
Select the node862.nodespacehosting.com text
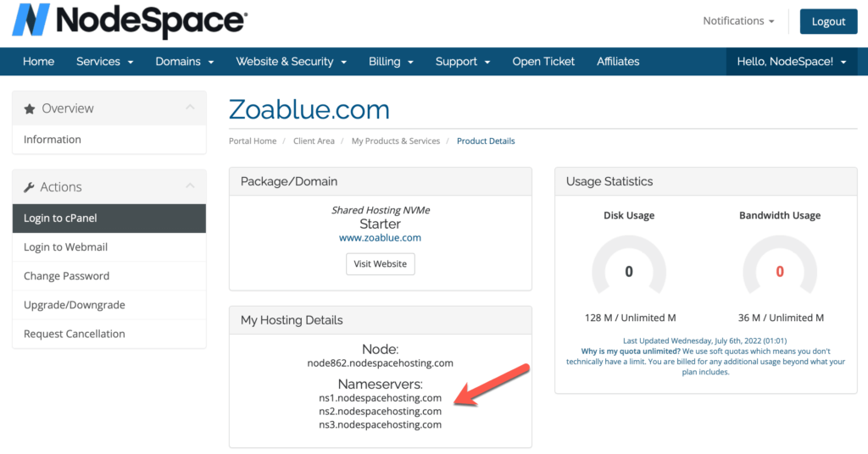381,363
